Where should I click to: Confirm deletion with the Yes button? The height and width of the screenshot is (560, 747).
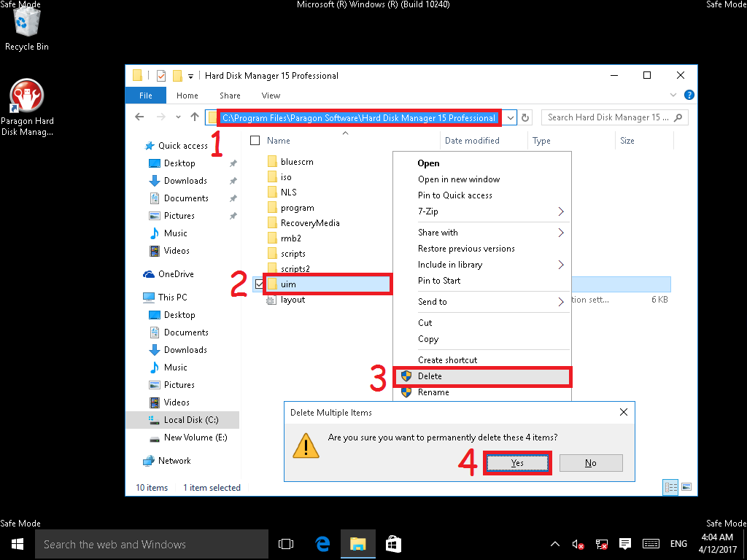coord(517,463)
